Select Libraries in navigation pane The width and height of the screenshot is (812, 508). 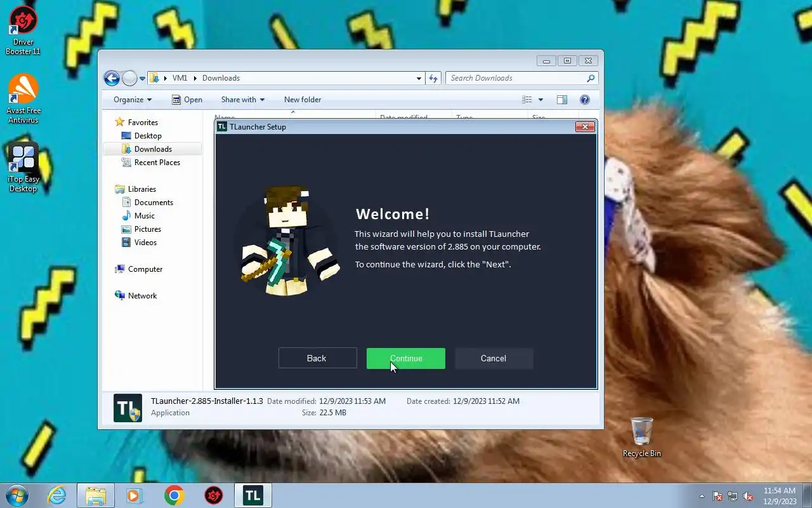[142, 189]
